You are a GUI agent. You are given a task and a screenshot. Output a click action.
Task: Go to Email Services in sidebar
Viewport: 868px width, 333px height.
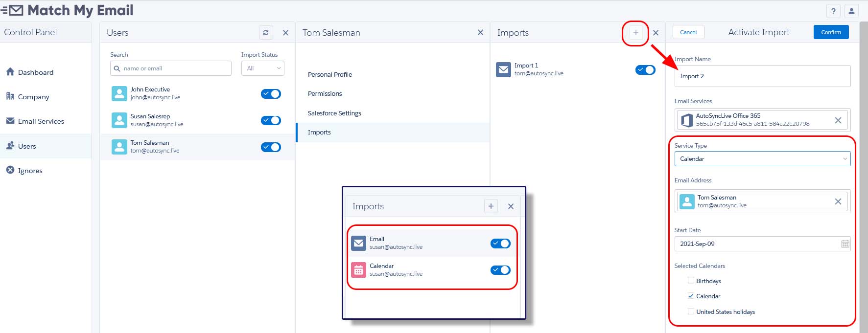click(41, 121)
